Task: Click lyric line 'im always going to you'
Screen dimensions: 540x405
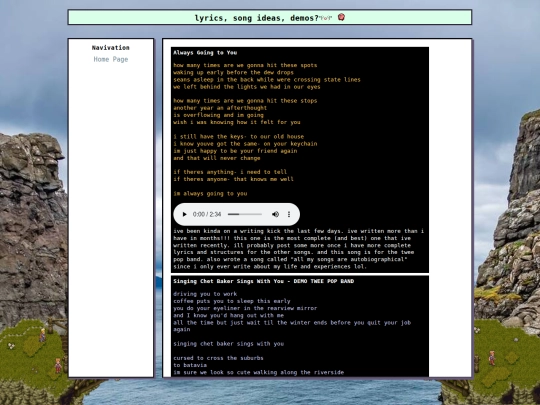Action: click(x=210, y=194)
